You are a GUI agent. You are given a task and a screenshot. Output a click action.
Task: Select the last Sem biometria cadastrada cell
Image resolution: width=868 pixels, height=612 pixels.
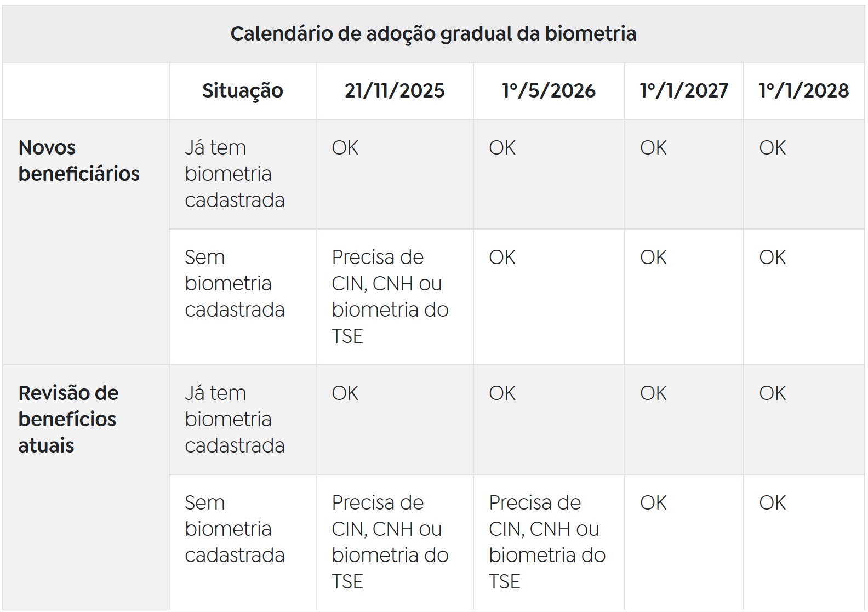235,529
